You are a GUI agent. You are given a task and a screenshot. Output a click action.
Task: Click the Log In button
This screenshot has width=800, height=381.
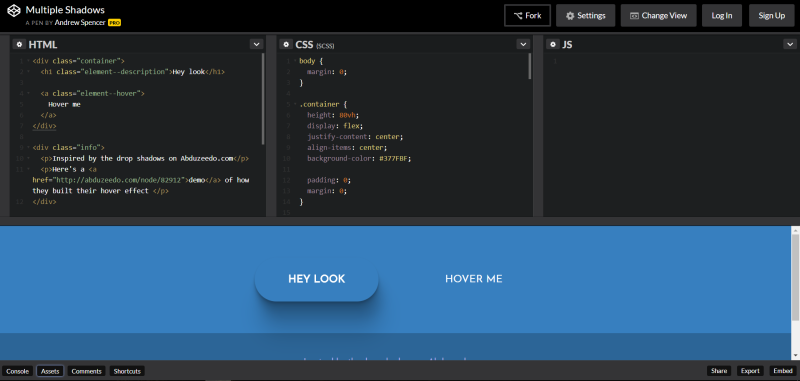[722, 15]
